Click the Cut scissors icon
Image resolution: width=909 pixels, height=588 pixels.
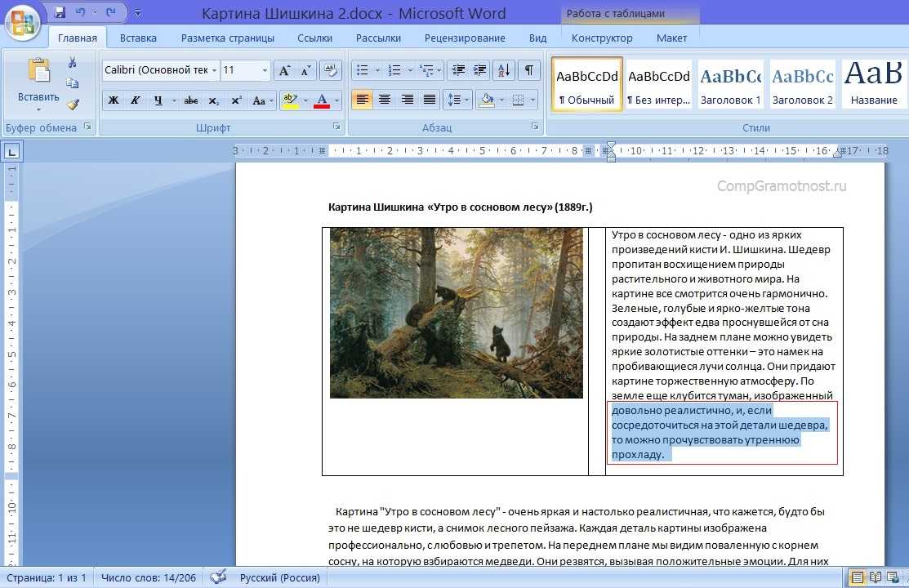click(72, 63)
